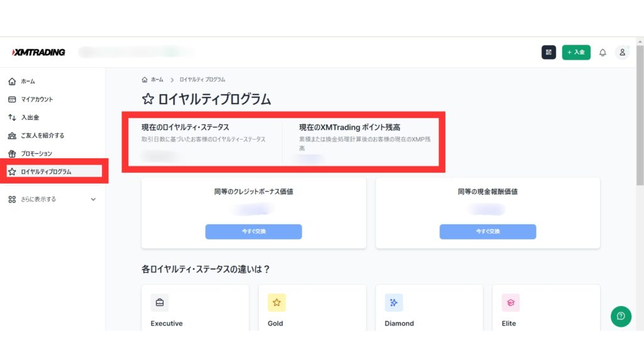Open 入出金 in the sidebar

click(30, 118)
